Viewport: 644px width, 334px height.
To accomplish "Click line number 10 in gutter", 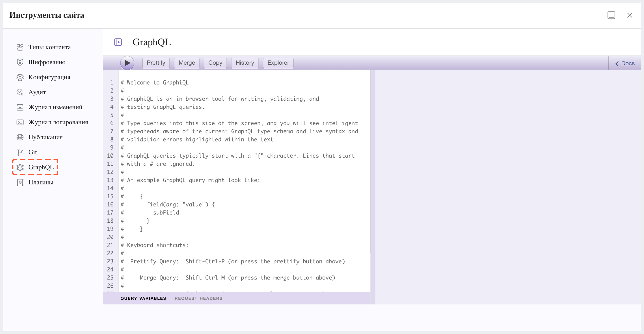I will [110, 156].
